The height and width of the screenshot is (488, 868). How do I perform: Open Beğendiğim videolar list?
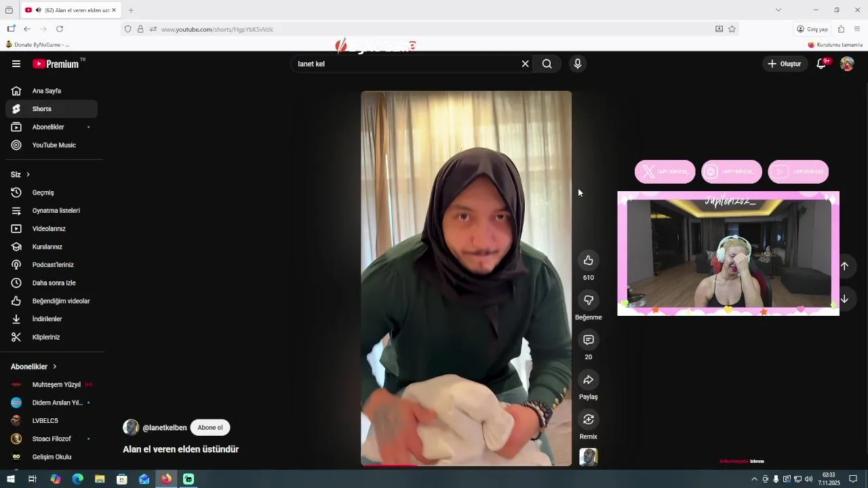[x=52, y=301]
